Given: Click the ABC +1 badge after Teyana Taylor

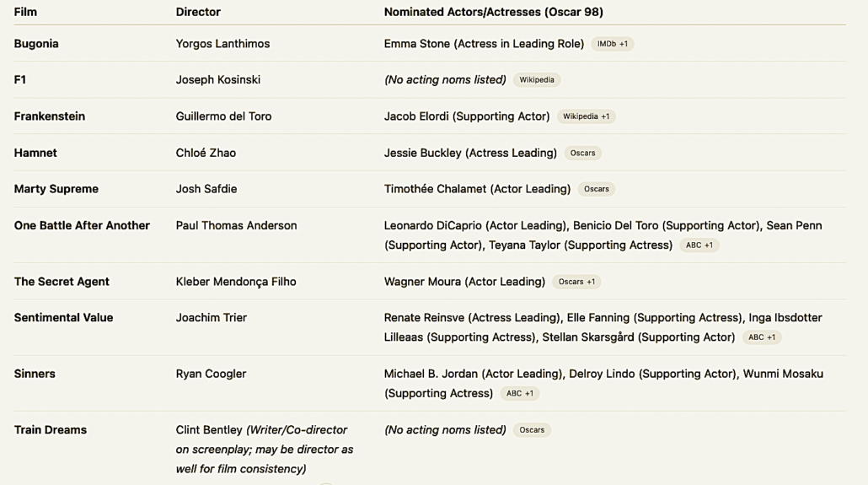Looking at the screenshot, I should (699, 245).
